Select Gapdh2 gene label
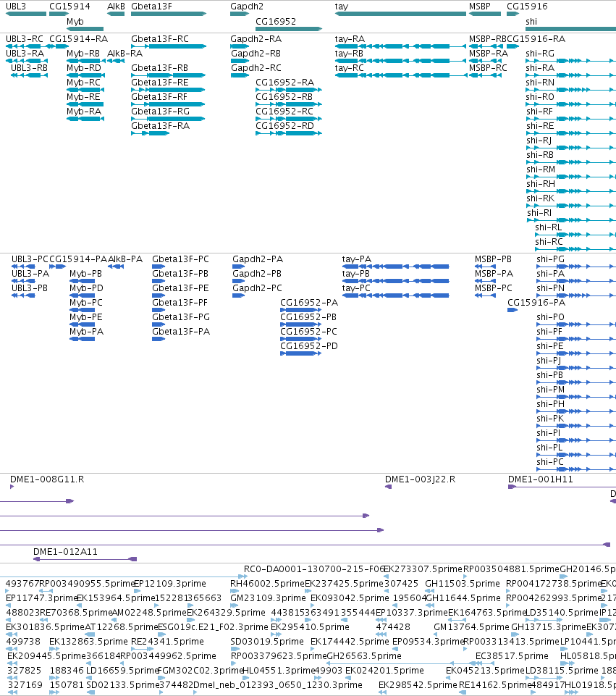616x696 pixels. point(247,7)
